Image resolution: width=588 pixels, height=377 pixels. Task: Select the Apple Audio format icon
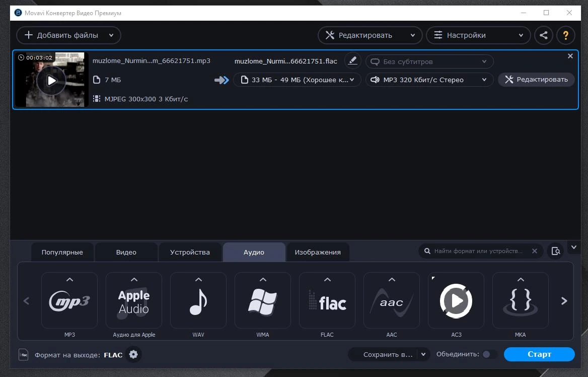pyautogui.click(x=134, y=300)
